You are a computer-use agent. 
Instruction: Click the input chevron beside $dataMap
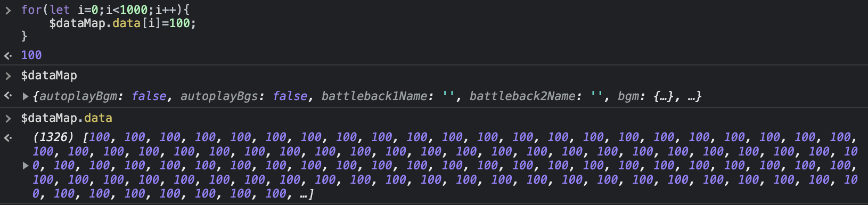(8, 76)
